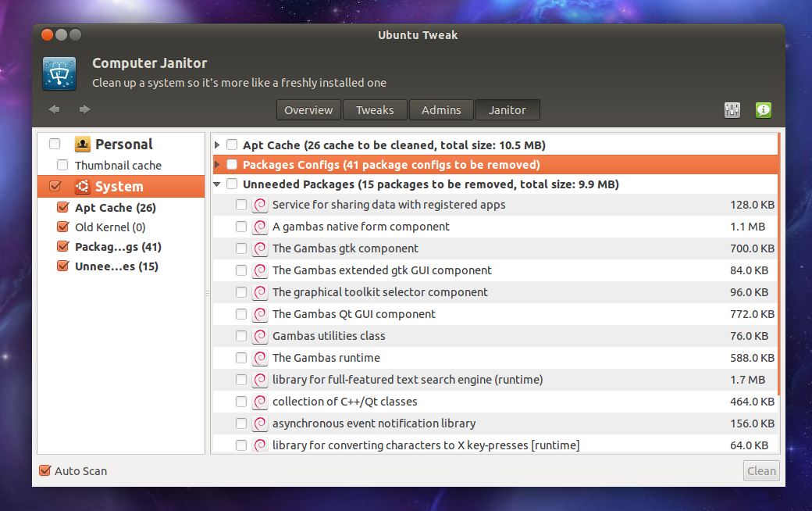Check the Apt Cache group checkbox
This screenshot has width=812, height=511.
click(x=231, y=145)
